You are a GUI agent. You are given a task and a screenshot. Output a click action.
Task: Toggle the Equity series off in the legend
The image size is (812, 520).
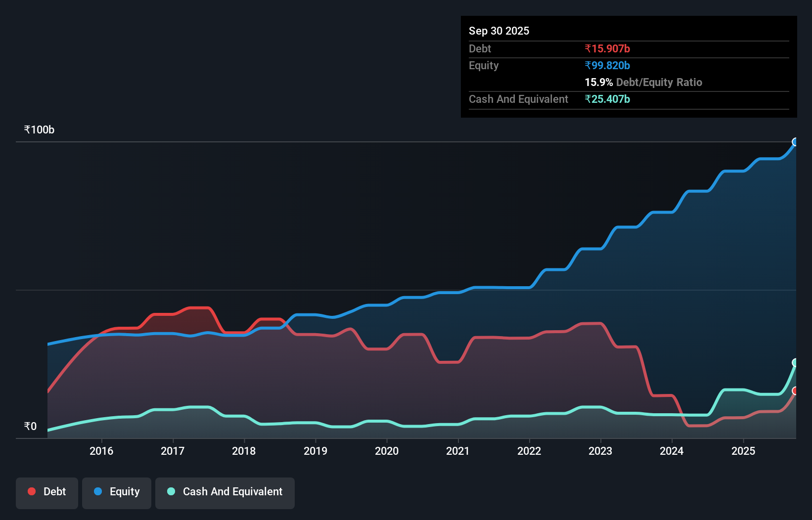[117, 491]
